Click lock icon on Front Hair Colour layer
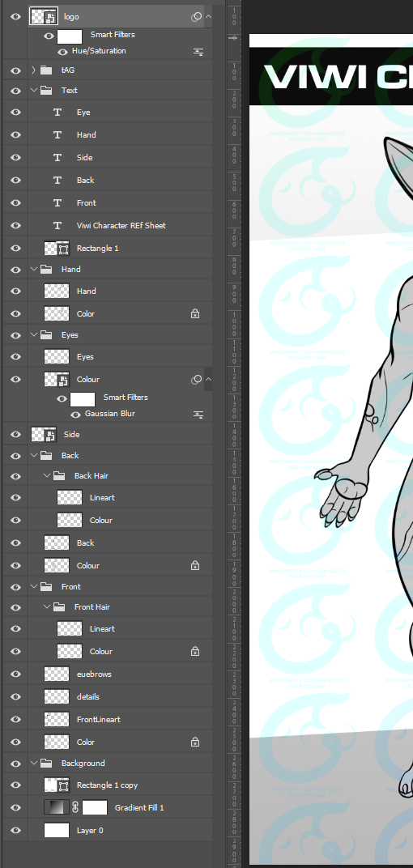Screen dimensions: 413x868 (x=195, y=652)
